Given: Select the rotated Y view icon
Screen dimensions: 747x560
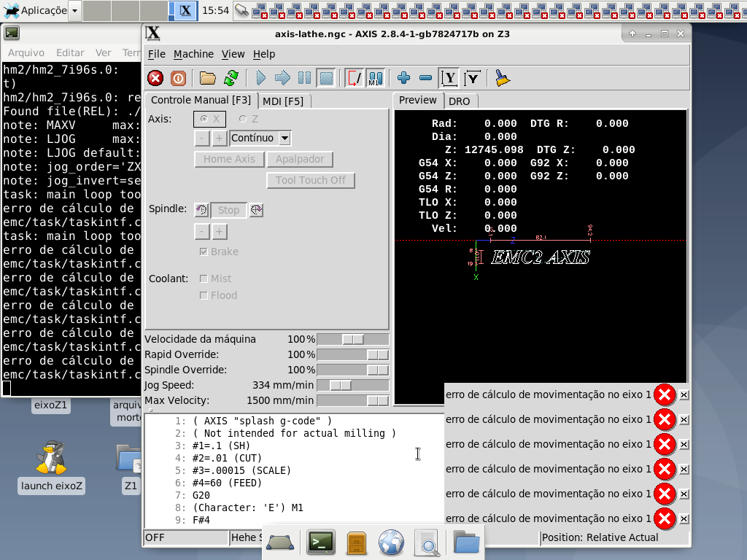Looking at the screenshot, I should click(x=472, y=78).
